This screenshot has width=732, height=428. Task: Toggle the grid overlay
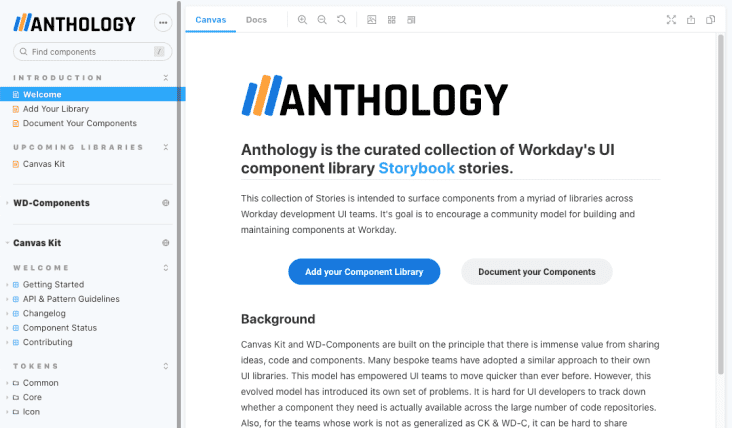(x=392, y=20)
